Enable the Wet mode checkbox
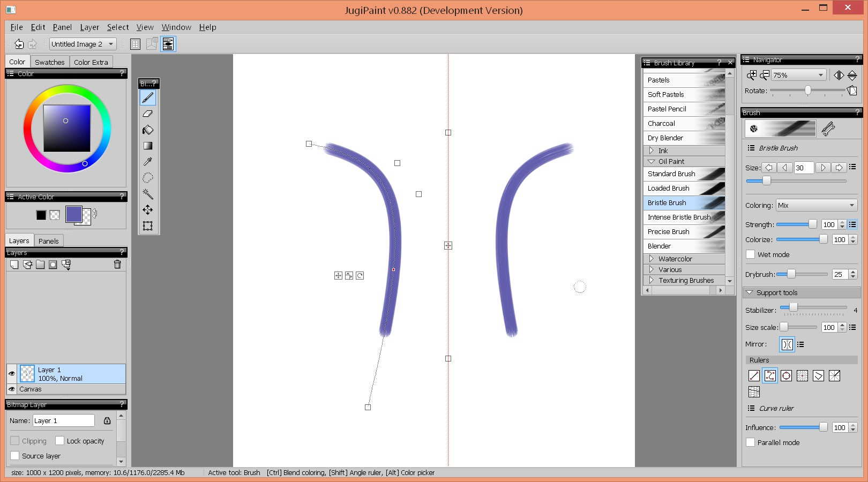The width and height of the screenshot is (868, 482). click(751, 254)
